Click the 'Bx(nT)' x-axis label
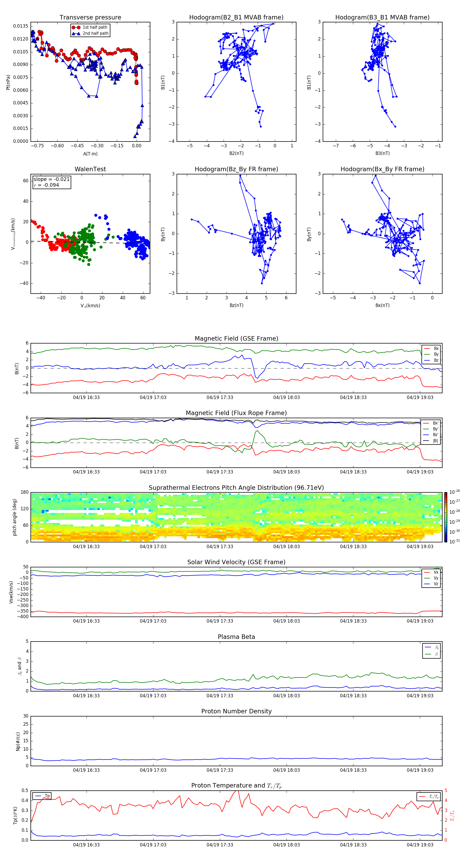This screenshot has width=473, height=868. coord(382,305)
